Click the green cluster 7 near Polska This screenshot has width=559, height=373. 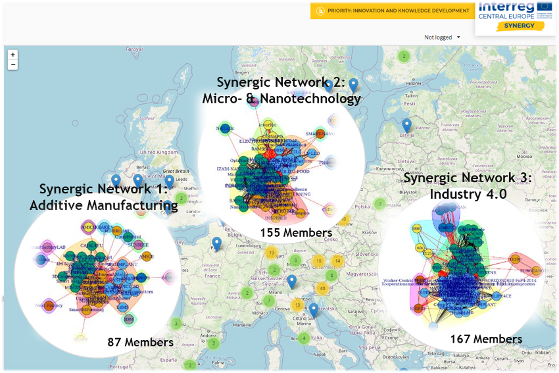coord(380,204)
